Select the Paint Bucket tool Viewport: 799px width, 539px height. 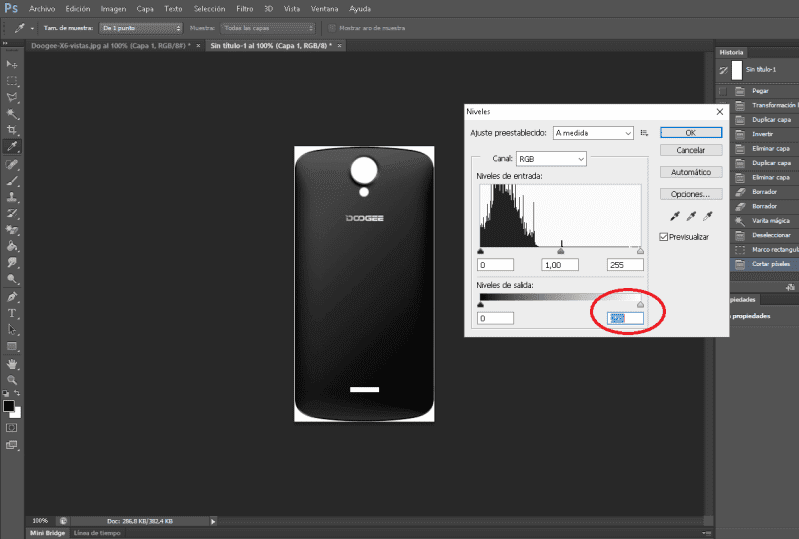[12, 247]
